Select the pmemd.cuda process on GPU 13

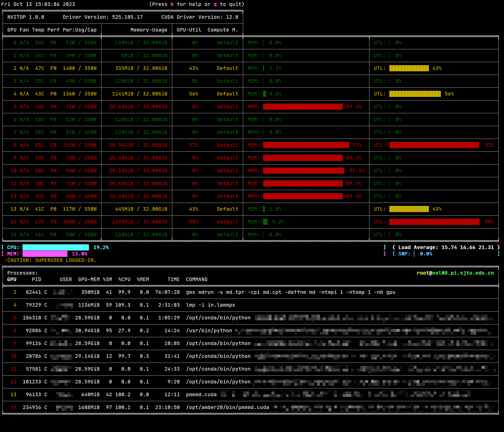click(x=201, y=395)
